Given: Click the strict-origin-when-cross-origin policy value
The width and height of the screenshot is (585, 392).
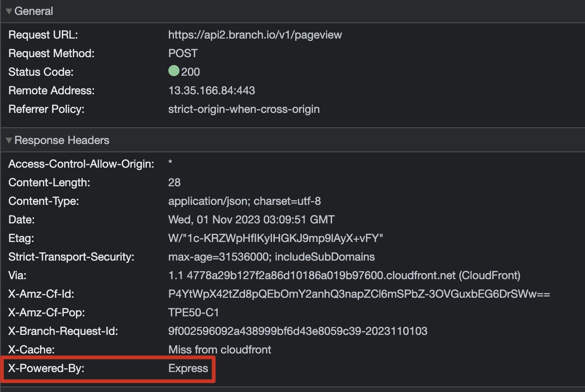Looking at the screenshot, I should (244, 109).
